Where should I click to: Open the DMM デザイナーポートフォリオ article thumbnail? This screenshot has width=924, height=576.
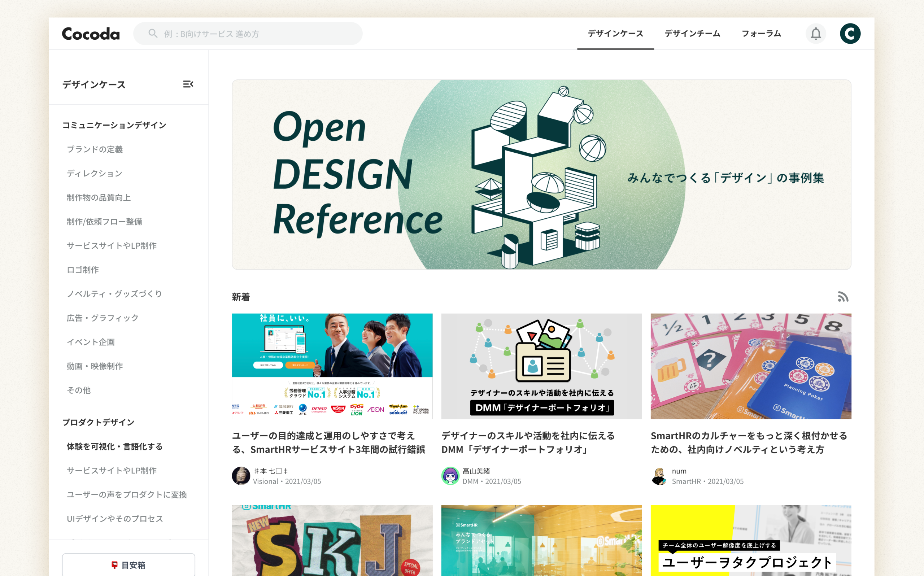(x=541, y=366)
